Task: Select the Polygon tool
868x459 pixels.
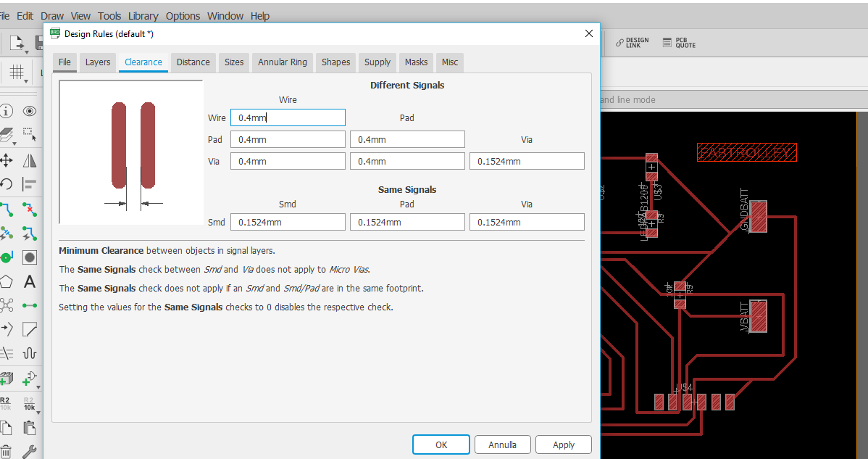Action: [x=6, y=281]
